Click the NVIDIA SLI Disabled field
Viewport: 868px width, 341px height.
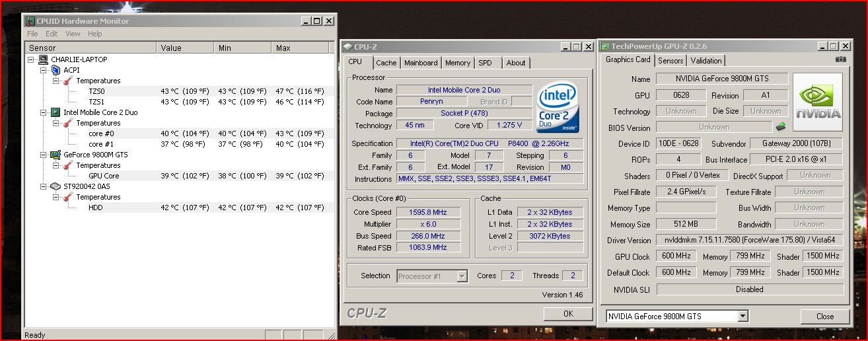(x=750, y=289)
